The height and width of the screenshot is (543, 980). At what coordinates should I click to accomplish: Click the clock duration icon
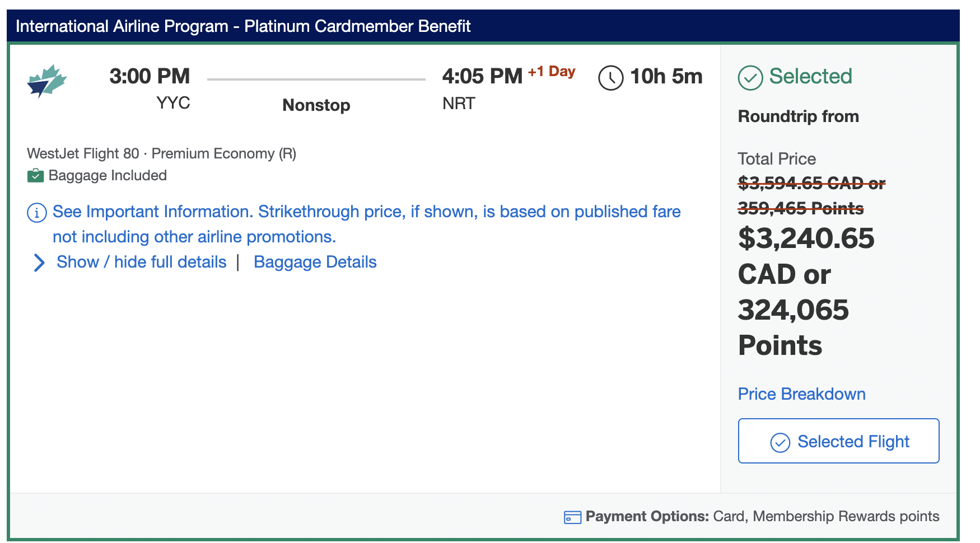click(x=610, y=78)
